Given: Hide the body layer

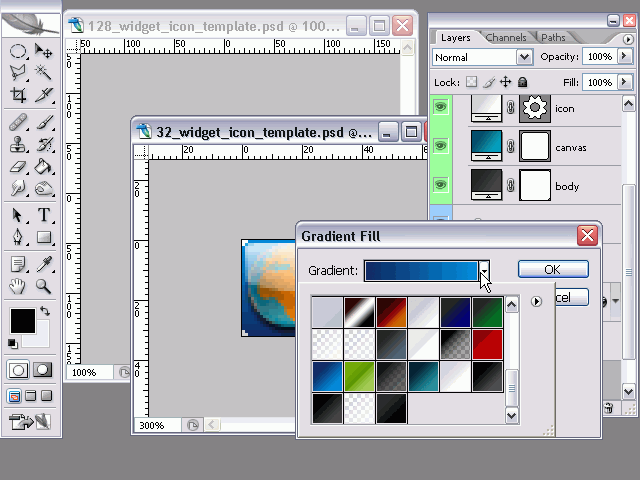Looking at the screenshot, I should click(440, 184).
